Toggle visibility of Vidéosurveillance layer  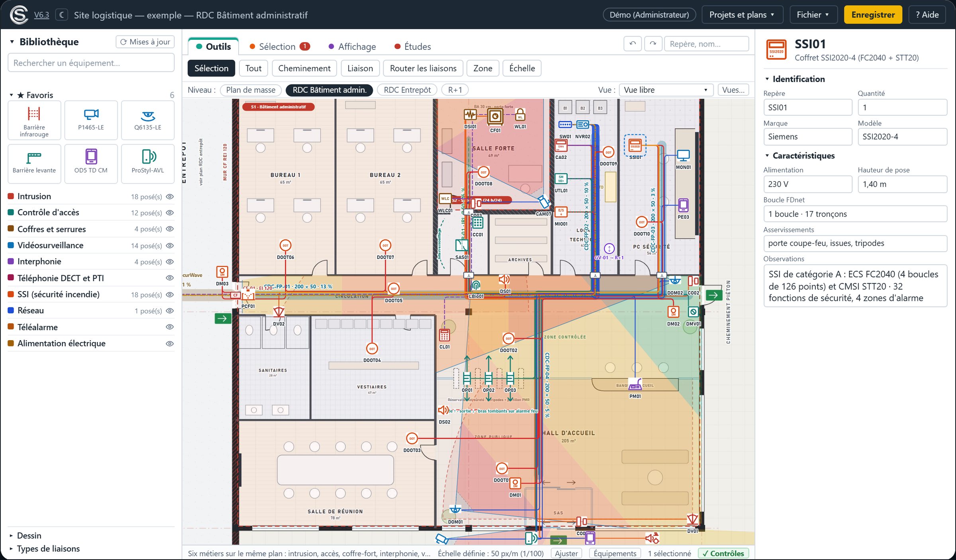pos(170,246)
